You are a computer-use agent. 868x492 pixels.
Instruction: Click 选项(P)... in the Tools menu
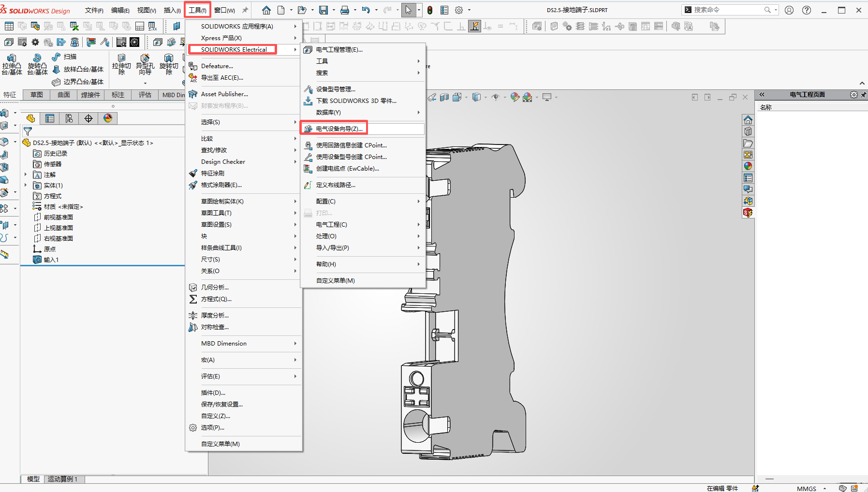coord(212,428)
